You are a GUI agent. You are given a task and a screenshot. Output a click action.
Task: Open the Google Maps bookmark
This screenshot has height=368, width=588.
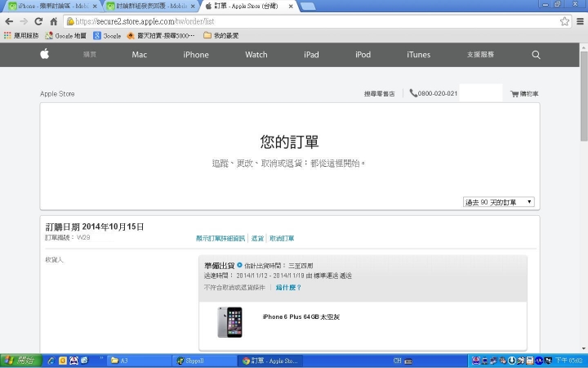coord(65,35)
